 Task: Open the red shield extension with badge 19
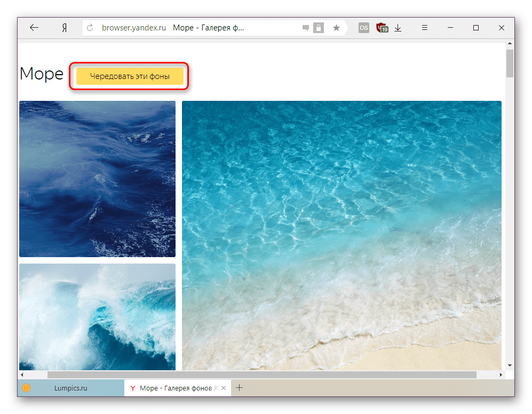(381, 28)
